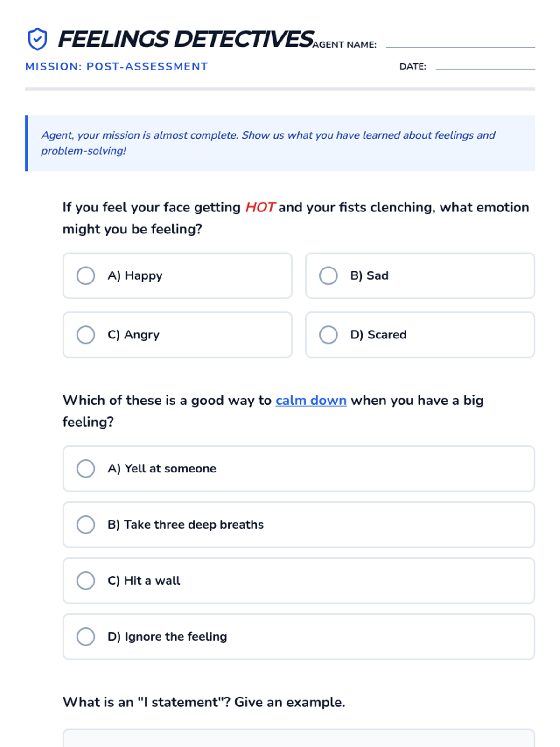Click the red 'HOT' highlighted word

tap(260, 207)
